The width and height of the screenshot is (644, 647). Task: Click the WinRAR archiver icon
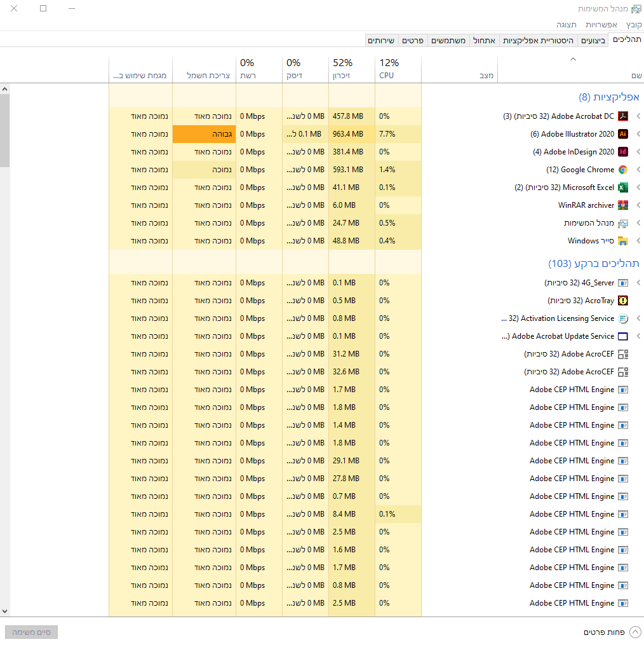coord(623,205)
